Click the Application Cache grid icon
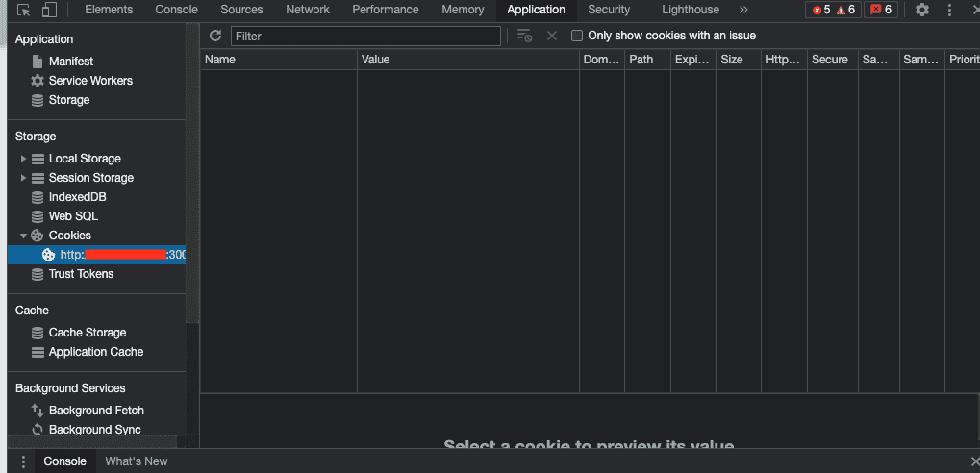The image size is (980, 473). click(x=38, y=352)
